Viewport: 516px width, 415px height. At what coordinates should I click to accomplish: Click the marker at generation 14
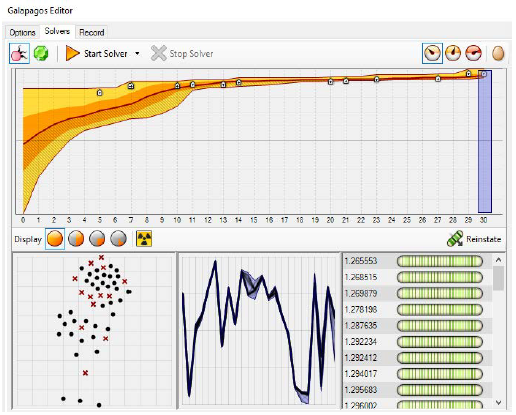pos(239,82)
